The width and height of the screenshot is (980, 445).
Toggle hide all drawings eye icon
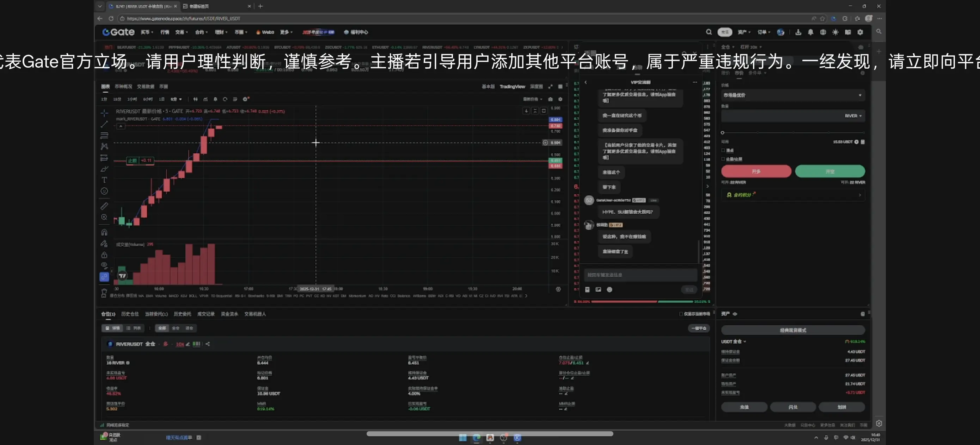tap(104, 265)
